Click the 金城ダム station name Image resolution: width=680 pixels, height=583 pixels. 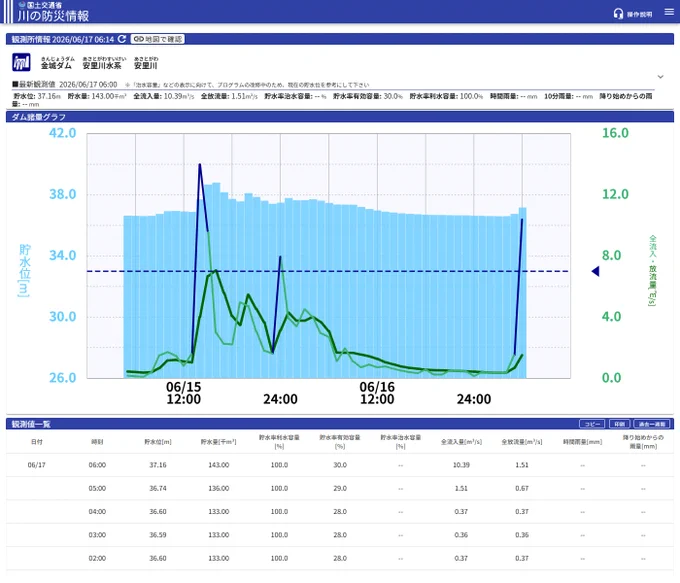pyautogui.click(x=56, y=66)
